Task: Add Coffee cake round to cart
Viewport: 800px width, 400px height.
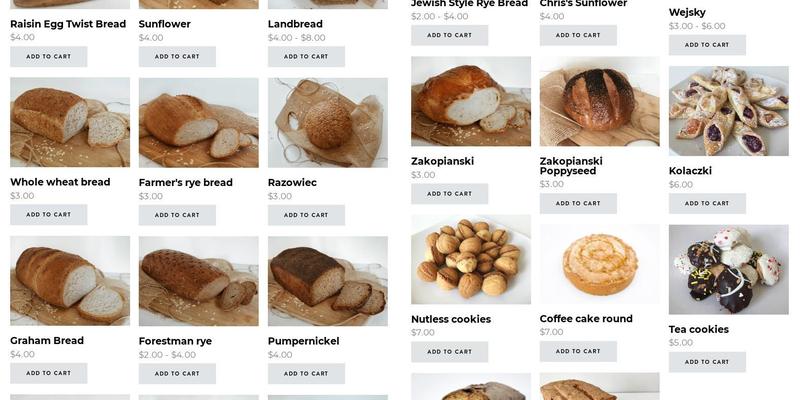Action: click(578, 351)
